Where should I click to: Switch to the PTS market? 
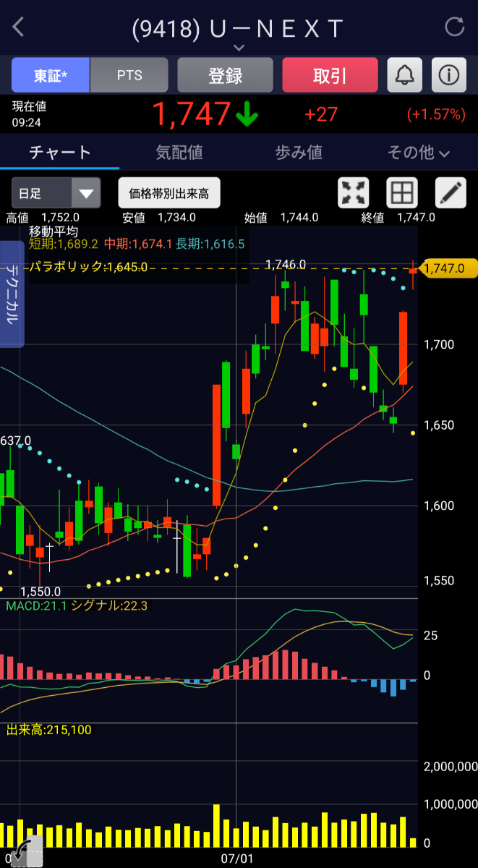[x=129, y=75]
